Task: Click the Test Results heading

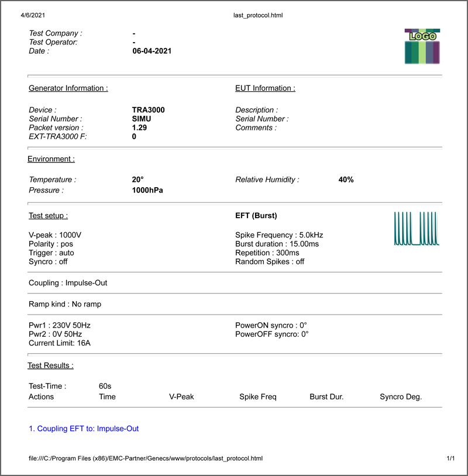Action: (50, 365)
